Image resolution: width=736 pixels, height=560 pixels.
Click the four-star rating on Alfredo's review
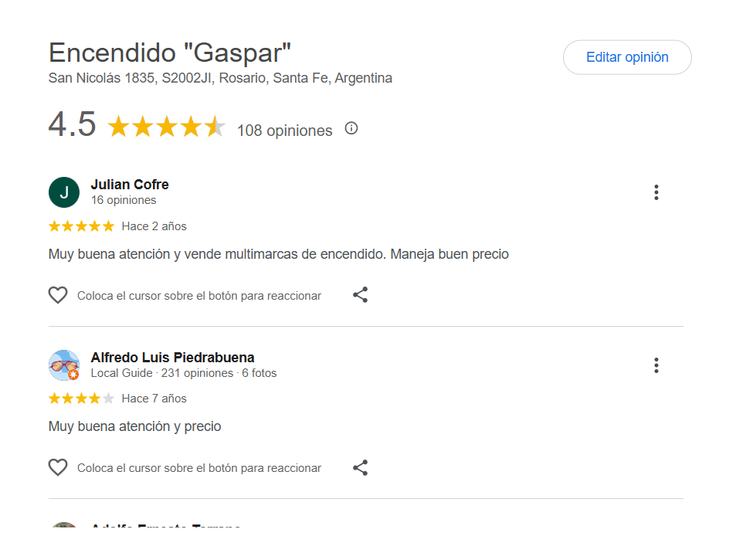coord(81,399)
